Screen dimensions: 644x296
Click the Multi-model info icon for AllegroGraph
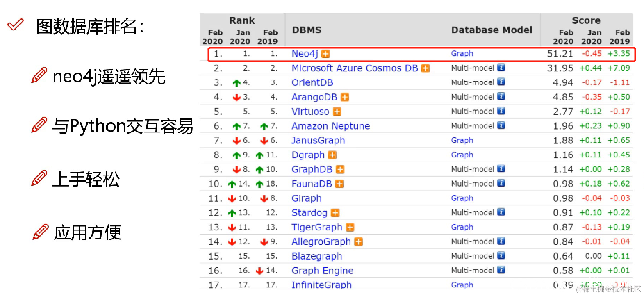[501, 241]
